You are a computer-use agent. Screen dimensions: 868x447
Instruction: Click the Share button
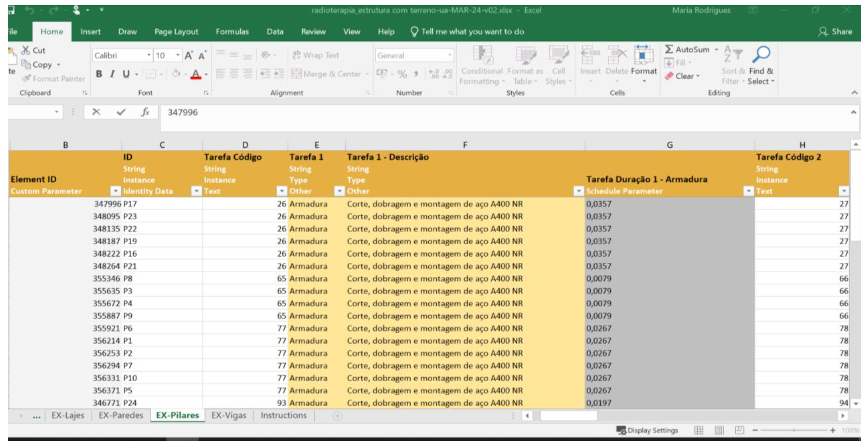835,32
